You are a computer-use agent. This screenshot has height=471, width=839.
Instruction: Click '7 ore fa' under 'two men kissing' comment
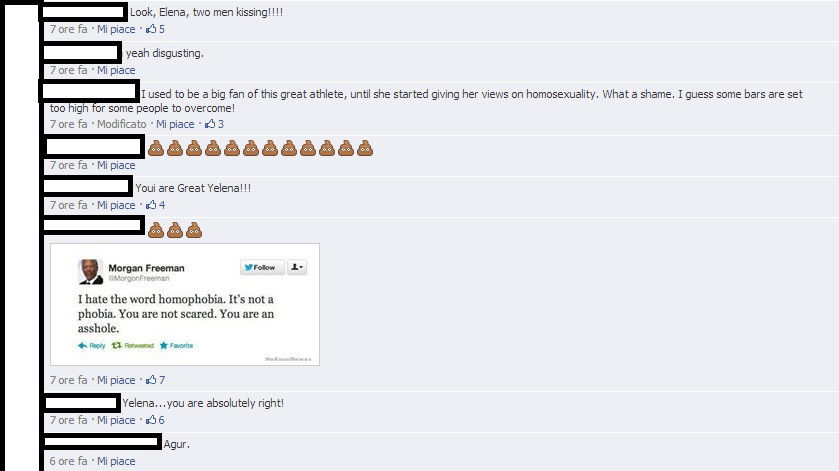click(68, 29)
